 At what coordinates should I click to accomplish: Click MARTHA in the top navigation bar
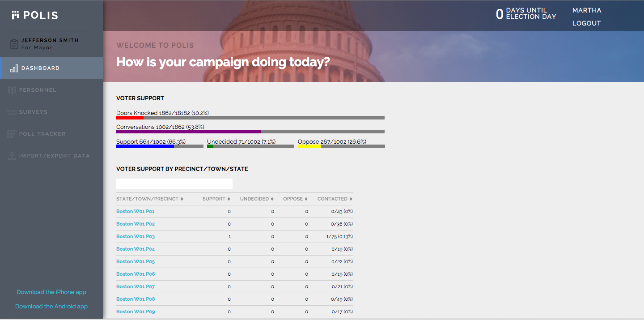pyautogui.click(x=587, y=10)
